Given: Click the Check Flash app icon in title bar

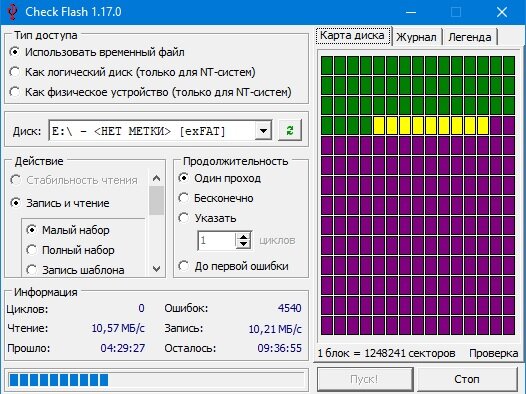Looking at the screenshot, I should [12, 12].
